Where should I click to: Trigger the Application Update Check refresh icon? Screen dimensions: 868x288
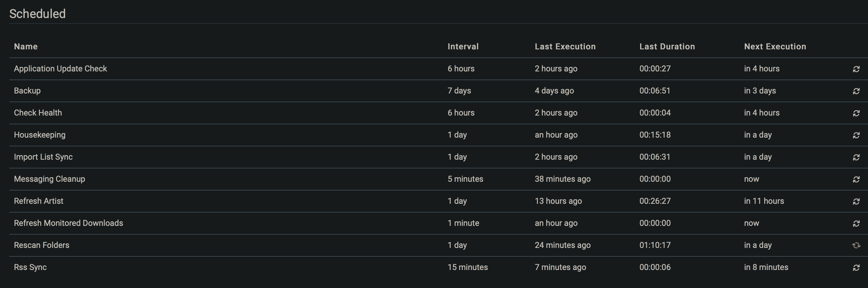(856, 68)
